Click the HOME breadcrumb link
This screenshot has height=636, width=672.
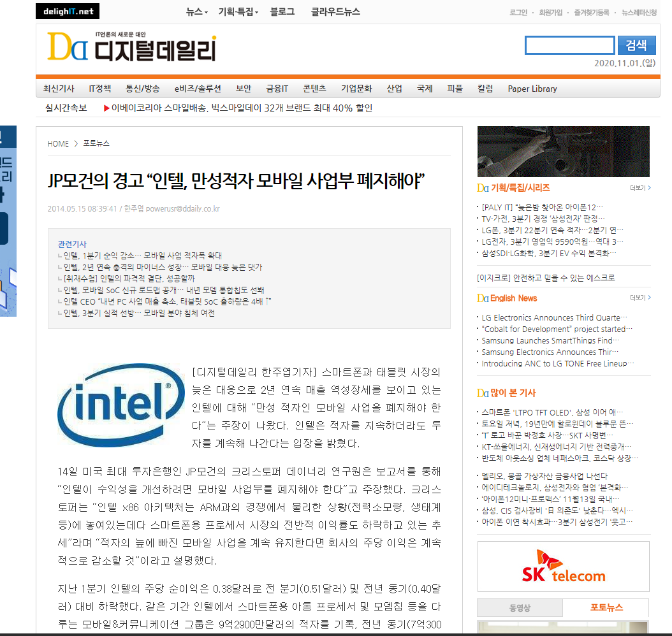(x=58, y=143)
